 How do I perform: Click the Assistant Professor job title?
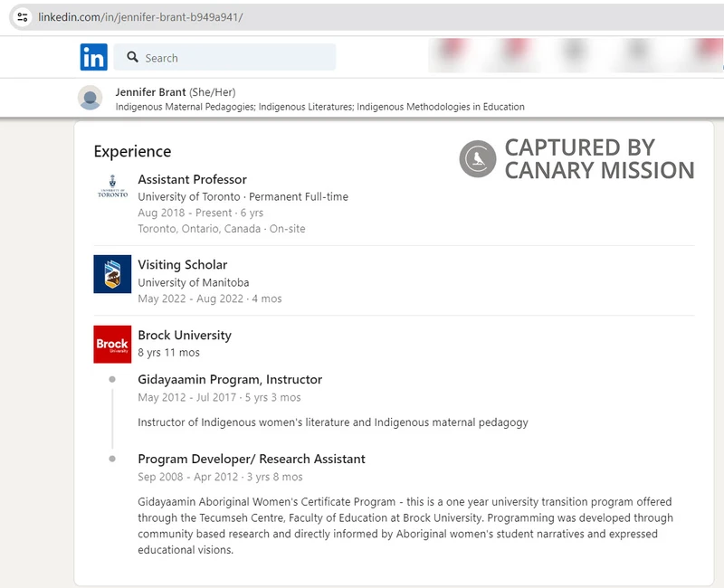click(x=192, y=179)
